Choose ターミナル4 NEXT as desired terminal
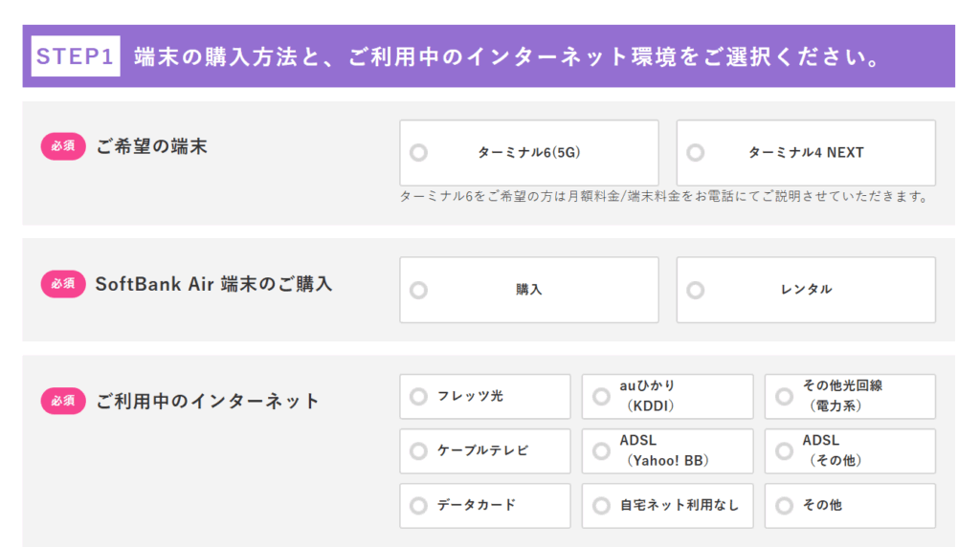The width and height of the screenshot is (980, 547). point(696,153)
